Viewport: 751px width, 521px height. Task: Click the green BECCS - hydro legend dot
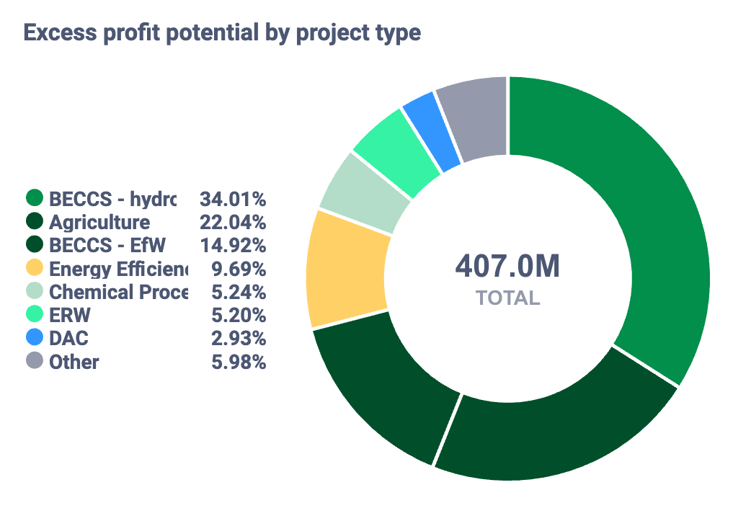click(35, 199)
